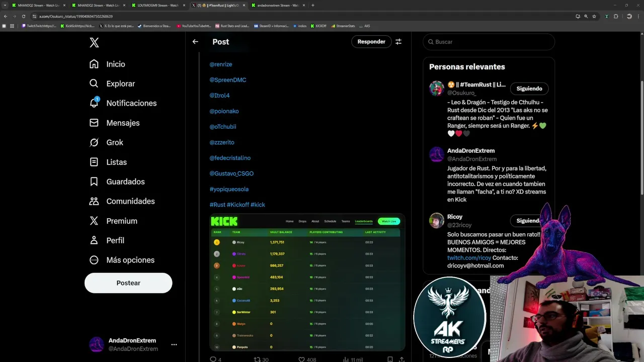Open Ricoy's profile avatar
The height and width of the screenshot is (362, 644).
point(436,220)
